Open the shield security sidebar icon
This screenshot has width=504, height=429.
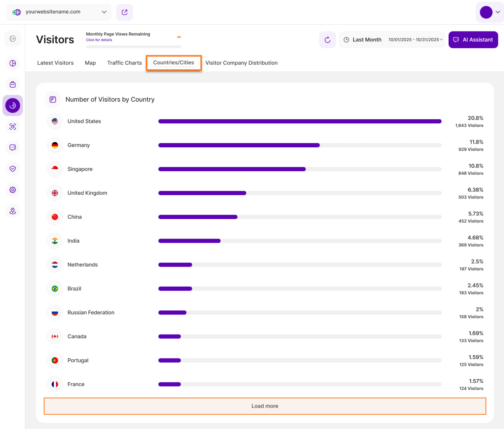pyautogui.click(x=13, y=169)
